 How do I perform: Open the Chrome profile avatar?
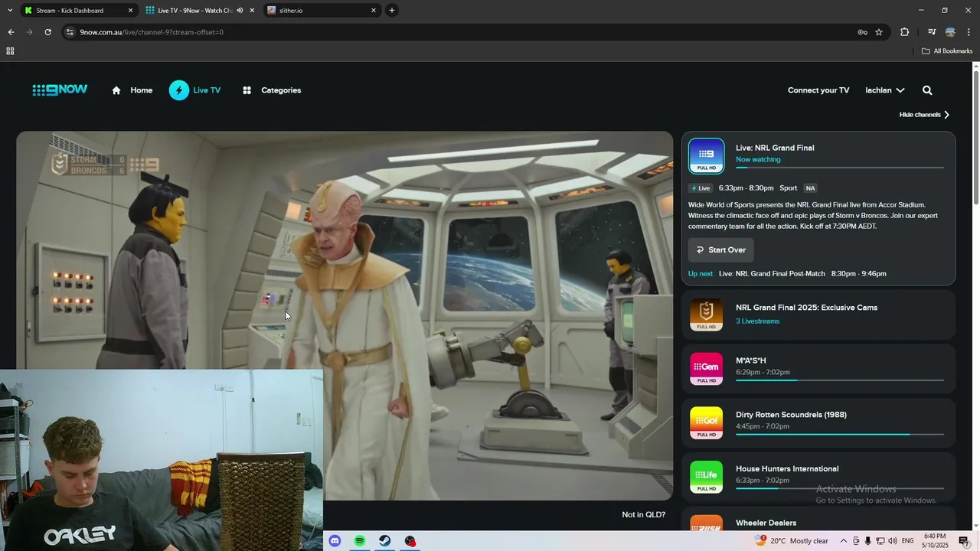coord(950,32)
